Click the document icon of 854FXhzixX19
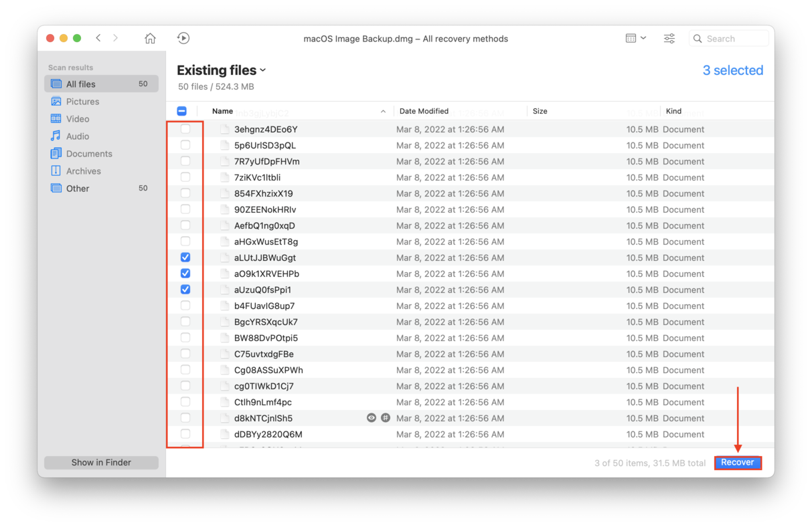This screenshot has height=527, width=812. pyautogui.click(x=225, y=193)
